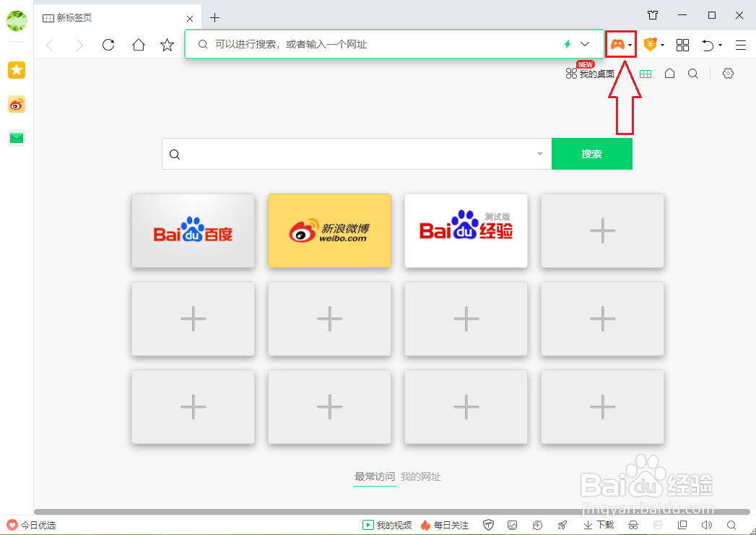Image resolution: width=756 pixels, height=535 pixels.
Task: Mute browser audio with the speaker icon
Action: point(707,525)
